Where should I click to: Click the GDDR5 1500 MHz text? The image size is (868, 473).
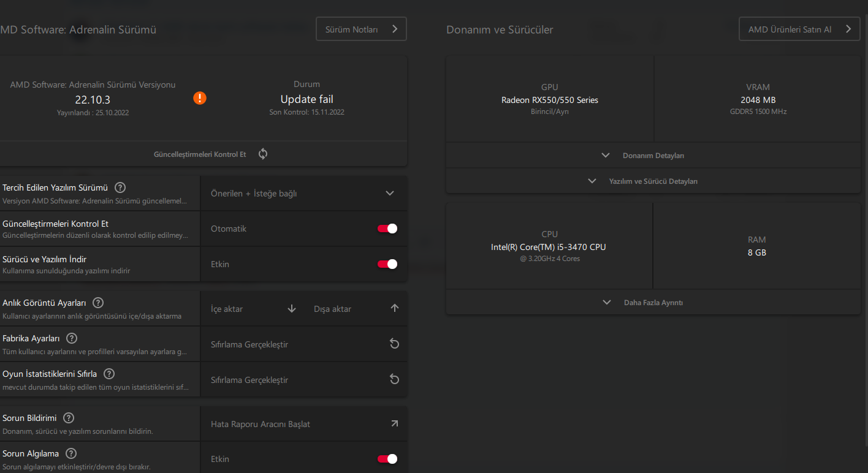tap(758, 112)
